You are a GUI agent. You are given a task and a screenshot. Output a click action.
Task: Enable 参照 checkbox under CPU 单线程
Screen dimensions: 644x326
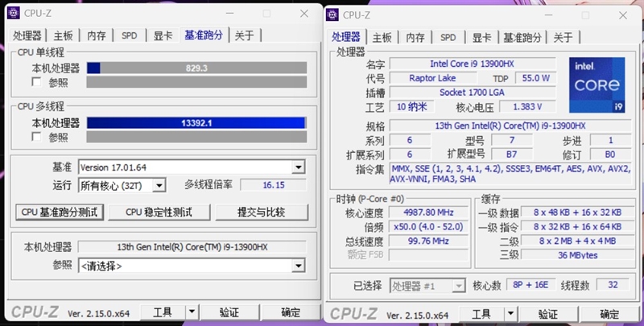coord(36,82)
